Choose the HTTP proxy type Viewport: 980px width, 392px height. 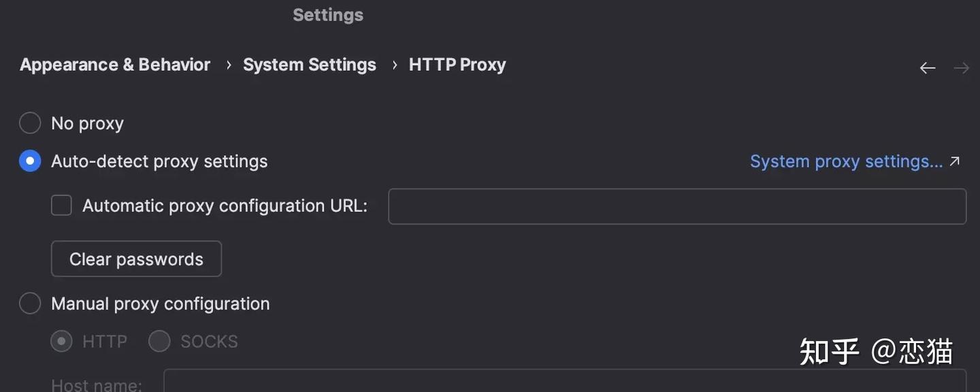tap(61, 341)
